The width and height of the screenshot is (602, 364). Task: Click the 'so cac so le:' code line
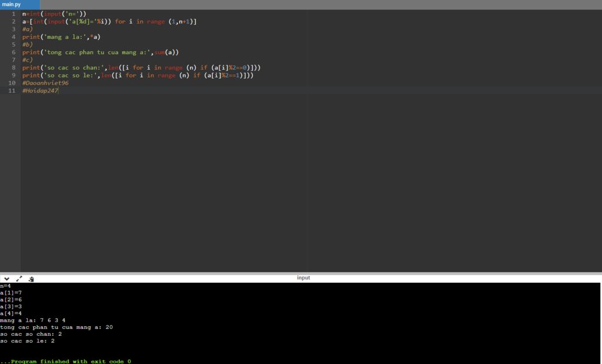(138, 75)
